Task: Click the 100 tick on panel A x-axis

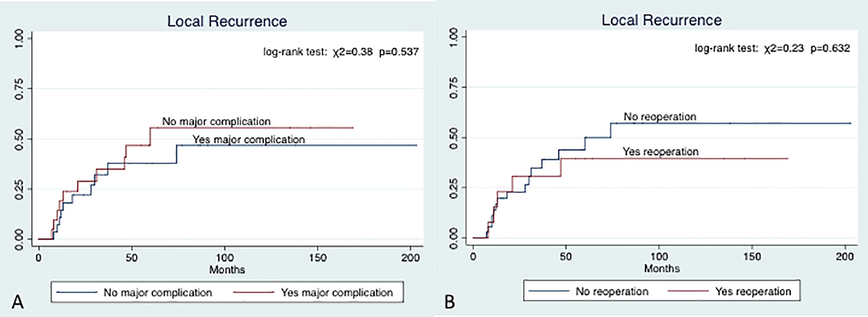Action: point(224,258)
